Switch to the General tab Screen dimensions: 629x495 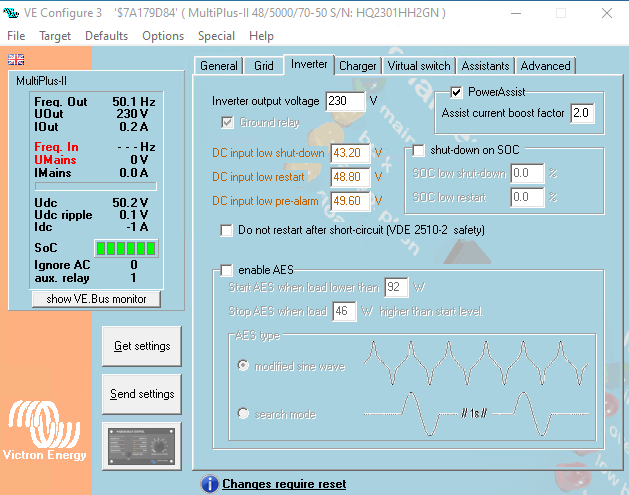pos(219,66)
